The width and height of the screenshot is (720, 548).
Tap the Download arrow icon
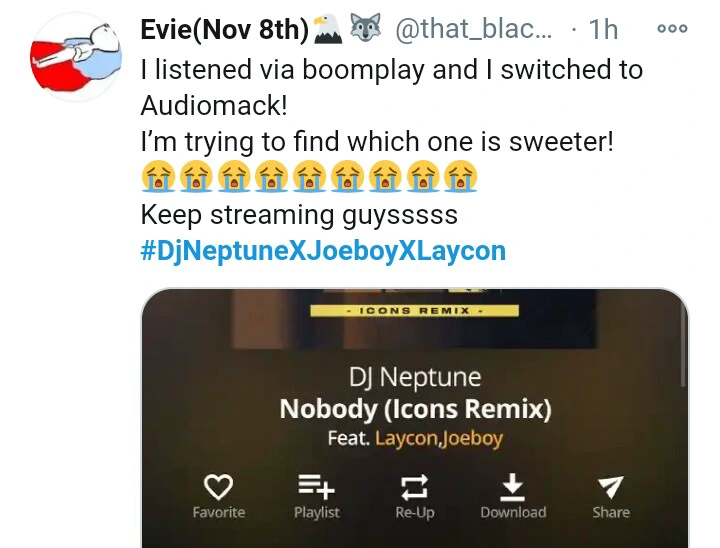512,487
